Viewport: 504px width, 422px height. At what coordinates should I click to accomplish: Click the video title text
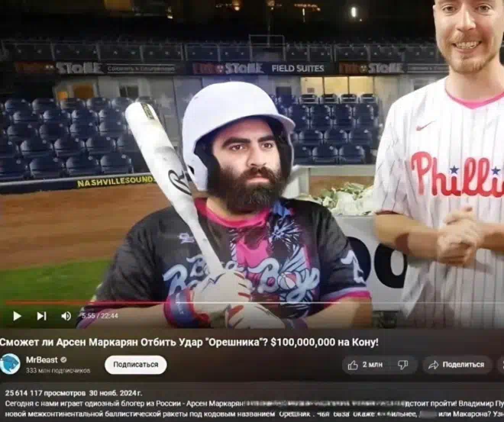point(189,343)
